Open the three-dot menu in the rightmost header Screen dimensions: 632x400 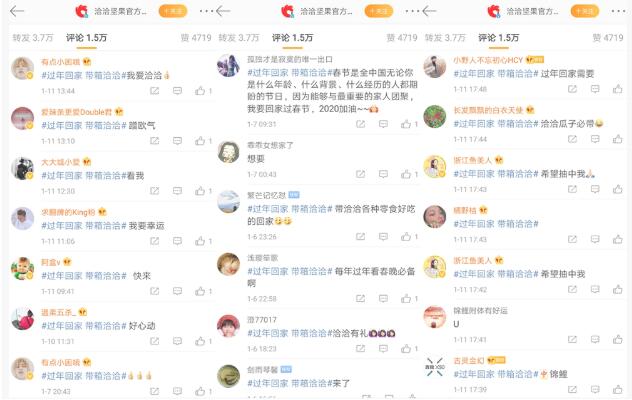(618, 11)
